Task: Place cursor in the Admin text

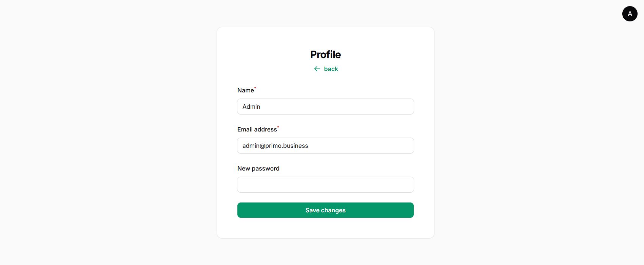Action: pos(251,107)
